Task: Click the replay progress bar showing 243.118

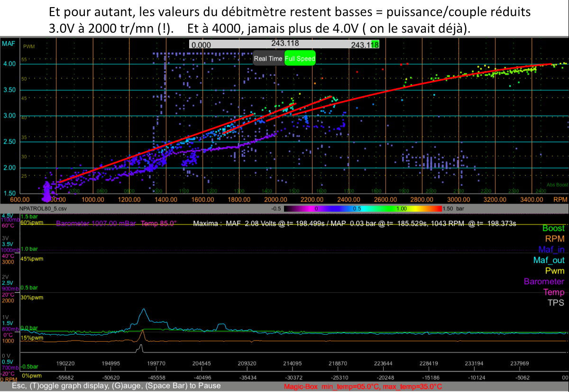Action: pyautogui.click(x=284, y=45)
